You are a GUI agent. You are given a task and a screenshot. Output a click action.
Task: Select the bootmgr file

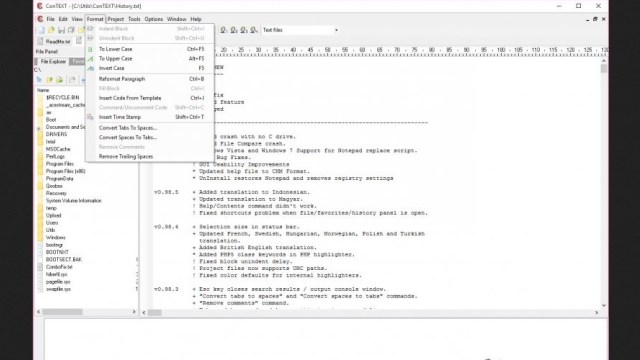[54, 244]
